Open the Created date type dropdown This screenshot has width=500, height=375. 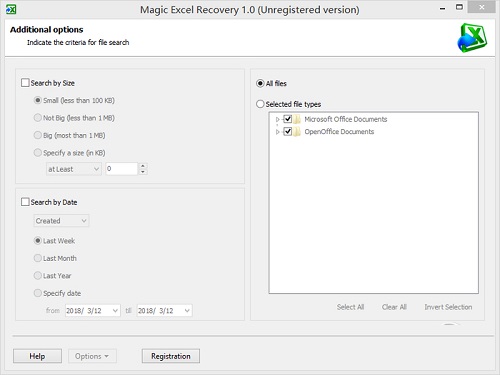61,221
